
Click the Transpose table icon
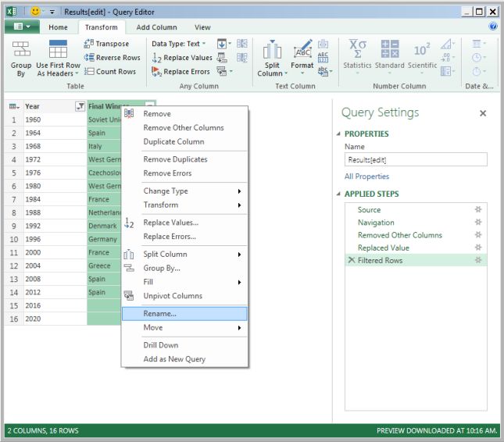click(89, 44)
